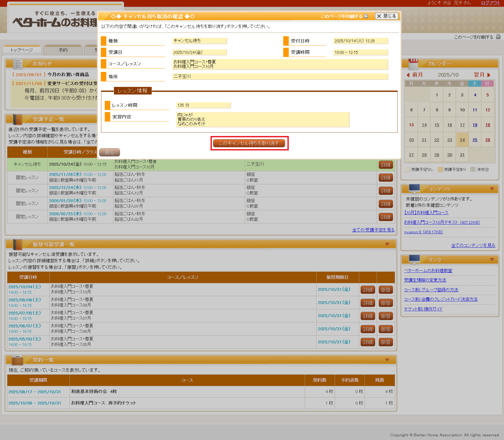This screenshot has width=504, height=440.
Task: Collapse the 振替可能受講一覧 section arrow
Action: 387,244
